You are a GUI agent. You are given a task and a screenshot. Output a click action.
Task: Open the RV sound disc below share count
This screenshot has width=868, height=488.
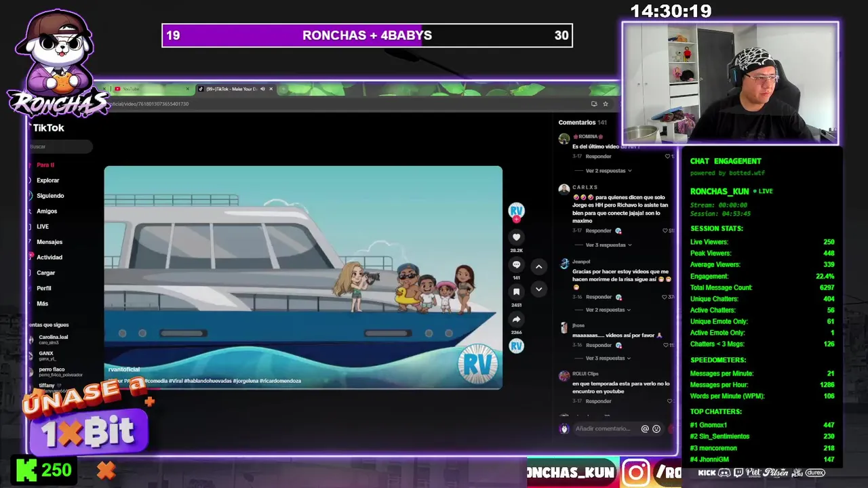(516, 346)
